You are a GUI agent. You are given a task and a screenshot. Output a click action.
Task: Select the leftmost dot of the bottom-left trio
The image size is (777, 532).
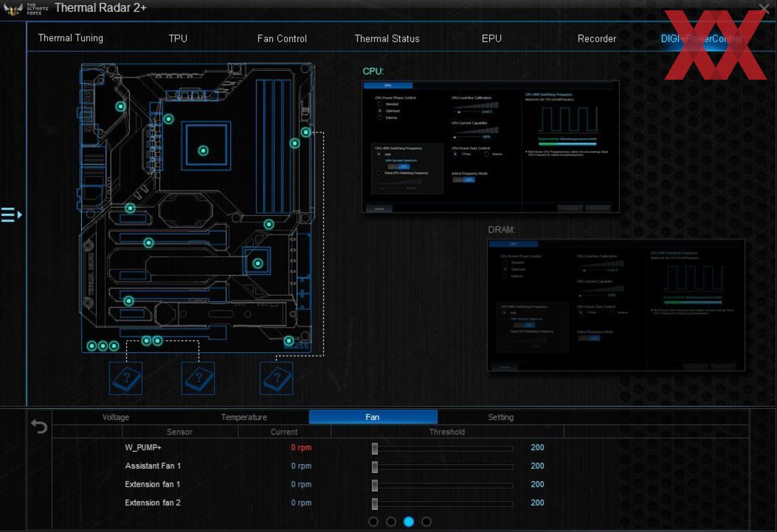[x=91, y=346]
